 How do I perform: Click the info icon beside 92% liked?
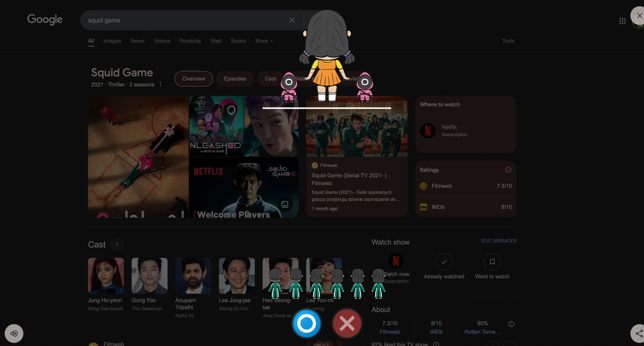pos(436,344)
